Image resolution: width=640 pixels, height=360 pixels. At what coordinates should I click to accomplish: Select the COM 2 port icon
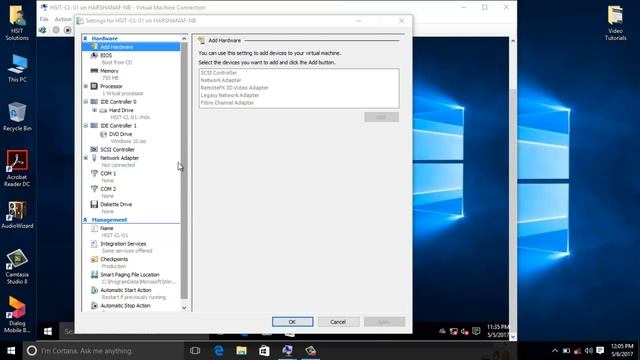94,189
